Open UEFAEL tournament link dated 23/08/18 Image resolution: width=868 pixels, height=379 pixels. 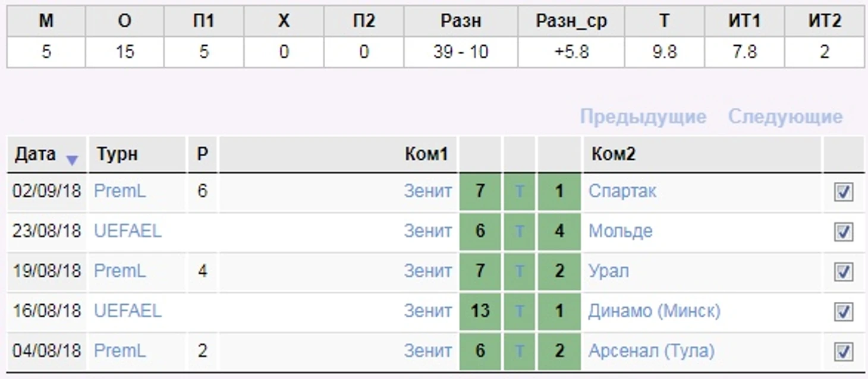(128, 231)
